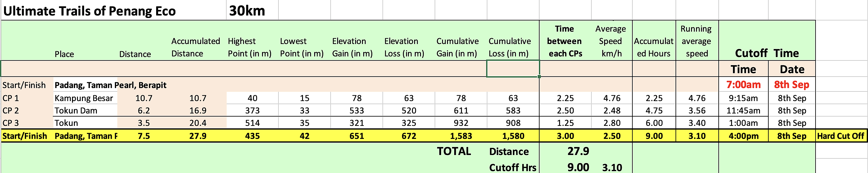Select the CP 1 cutoff time '9:15am'
The image size is (868, 173).
(743, 98)
